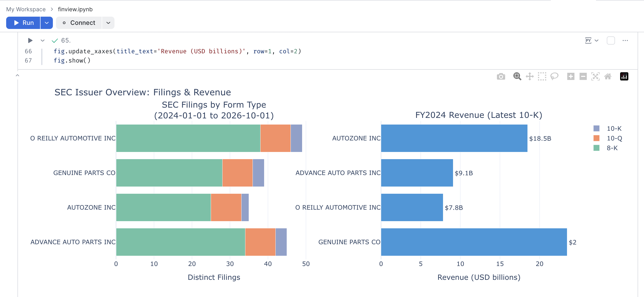The image size is (644, 297).
Task: Click the Distinct Filings axis title
Action: (214, 277)
